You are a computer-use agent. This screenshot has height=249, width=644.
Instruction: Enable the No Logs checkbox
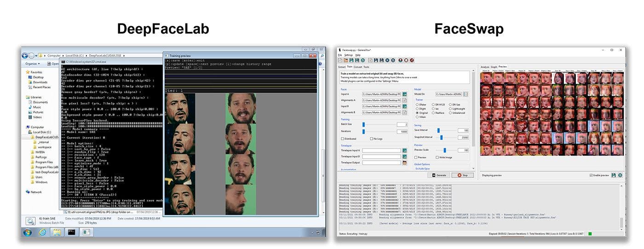click(x=372, y=139)
